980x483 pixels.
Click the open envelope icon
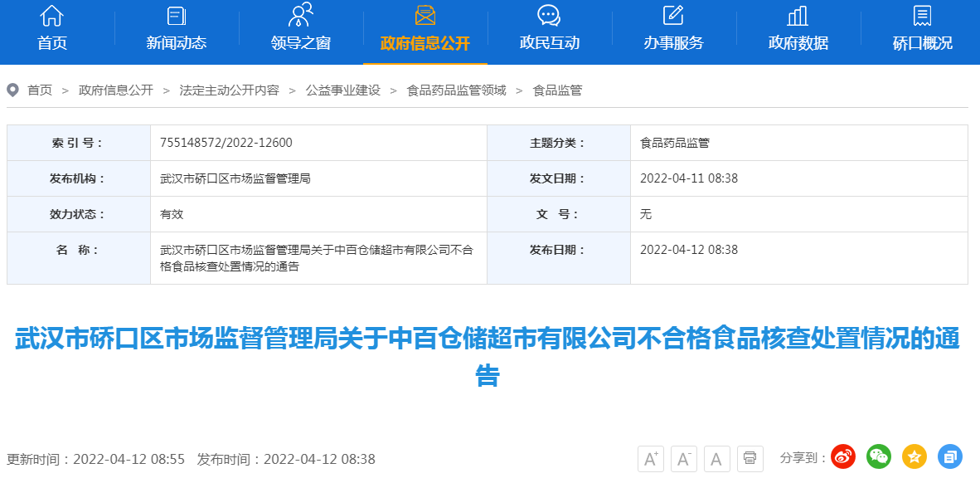[x=425, y=15]
